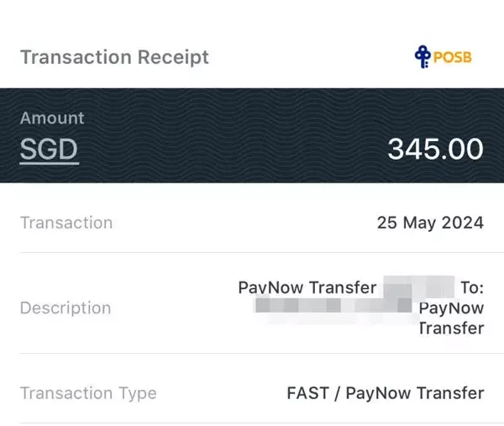Image resolution: width=504 pixels, height=426 pixels.
Task: Click the Transaction row label
Action: pyautogui.click(x=66, y=223)
